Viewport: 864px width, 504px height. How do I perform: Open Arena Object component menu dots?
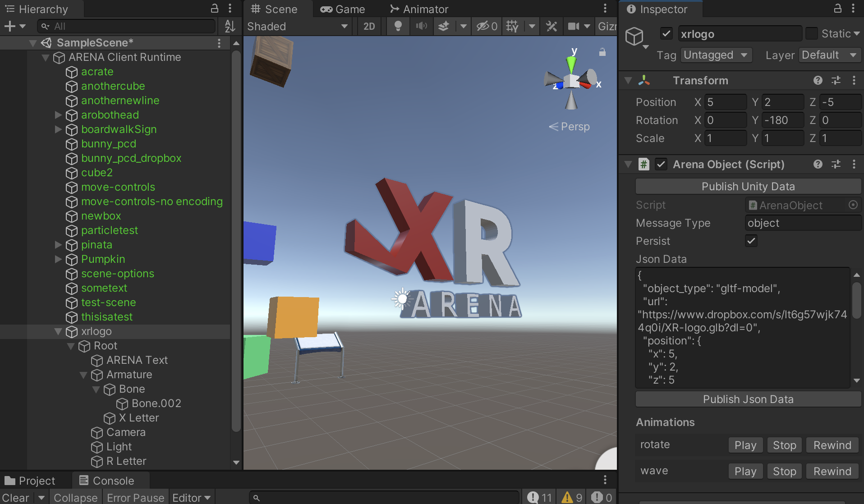coord(854,164)
